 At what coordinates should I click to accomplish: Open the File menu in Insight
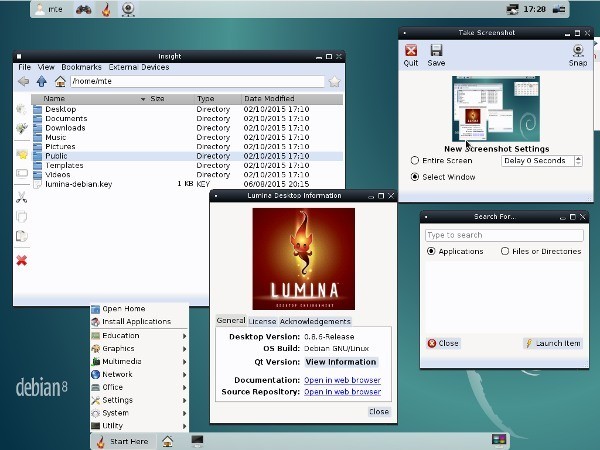[x=24, y=67]
